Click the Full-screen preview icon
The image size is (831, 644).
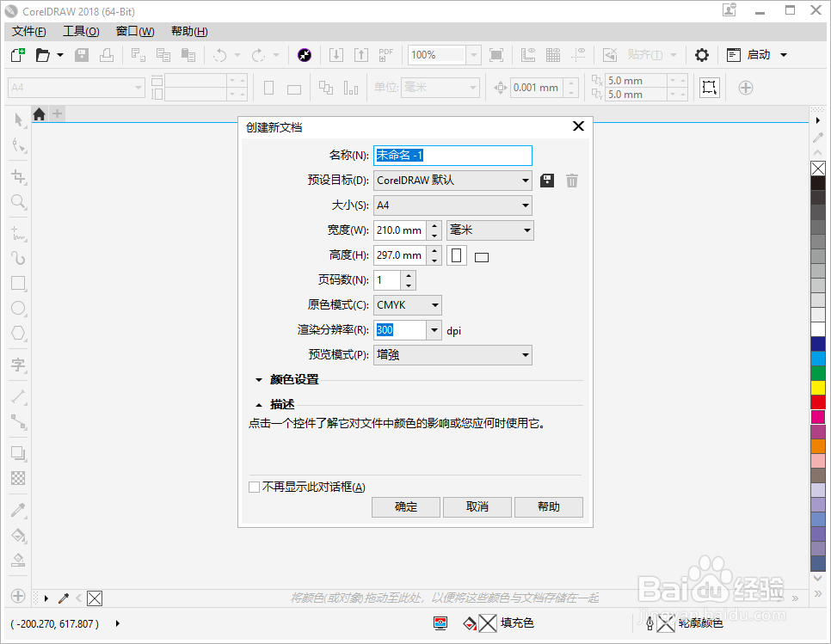coord(496,54)
